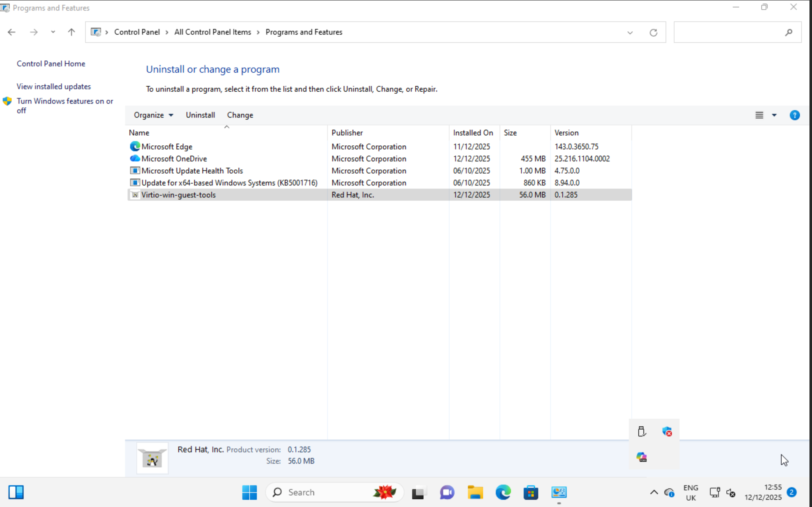Navigate to All Control Panel Items breadcrumb
812x507 pixels.
point(213,32)
